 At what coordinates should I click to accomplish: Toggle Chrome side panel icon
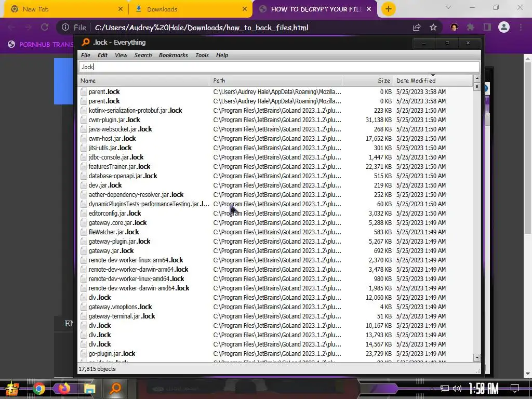487,27
